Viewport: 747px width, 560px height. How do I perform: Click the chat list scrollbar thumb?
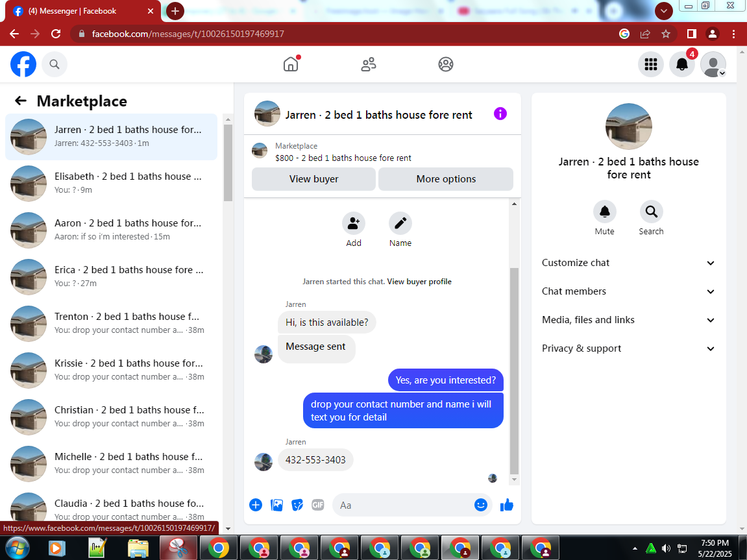(x=228, y=163)
